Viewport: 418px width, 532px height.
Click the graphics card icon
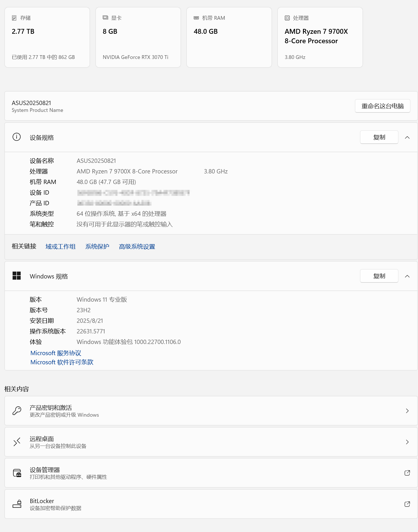coord(105,18)
